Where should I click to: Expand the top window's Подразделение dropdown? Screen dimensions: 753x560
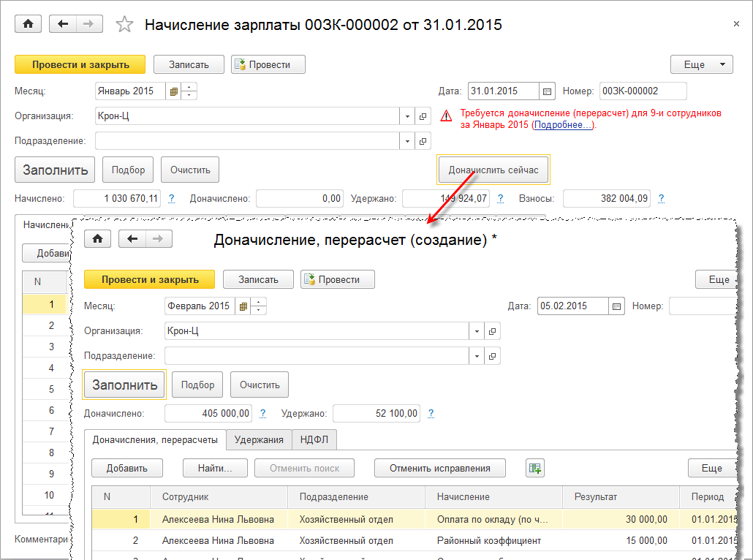coord(407,141)
